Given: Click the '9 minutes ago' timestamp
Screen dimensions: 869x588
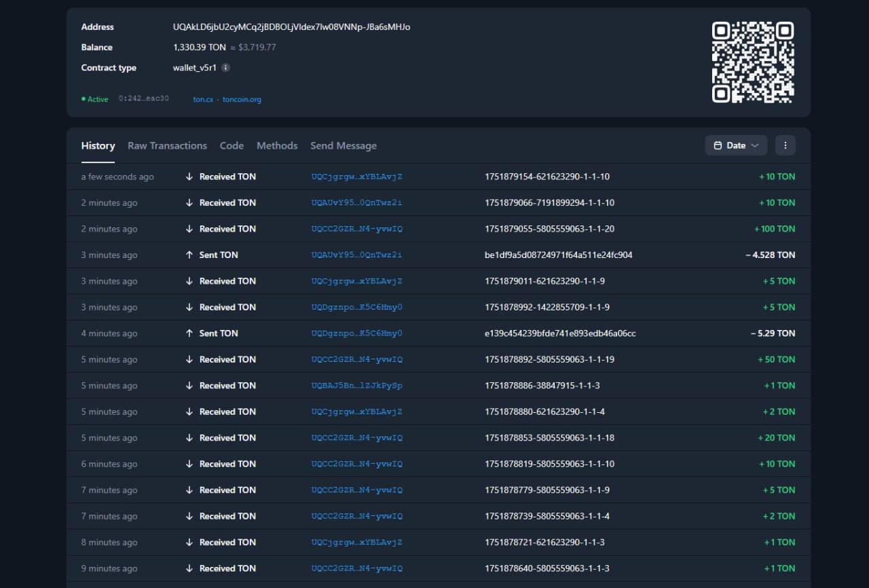Looking at the screenshot, I should [109, 569].
